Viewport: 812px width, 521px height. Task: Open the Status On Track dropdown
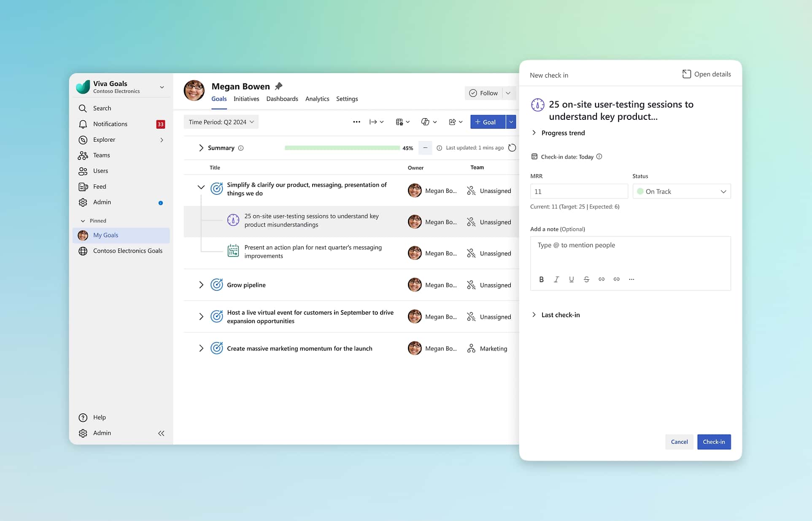[681, 192]
